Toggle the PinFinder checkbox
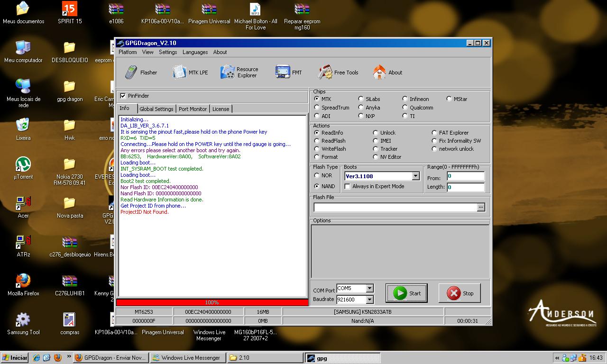 [123, 96]
